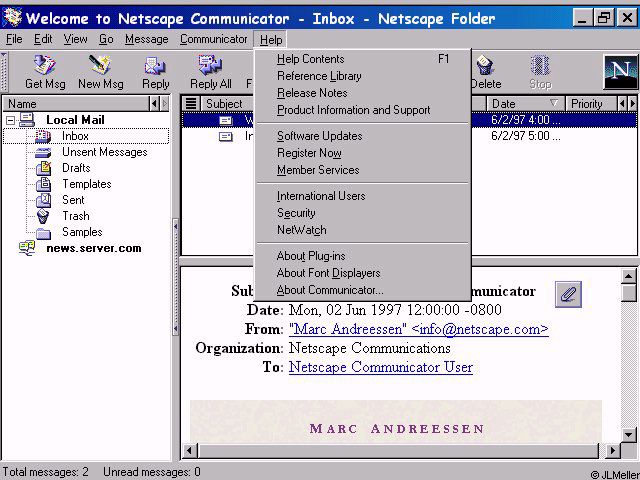Click right arrow beside Priority column
This screenshot has height=480, width=640.
632,104
